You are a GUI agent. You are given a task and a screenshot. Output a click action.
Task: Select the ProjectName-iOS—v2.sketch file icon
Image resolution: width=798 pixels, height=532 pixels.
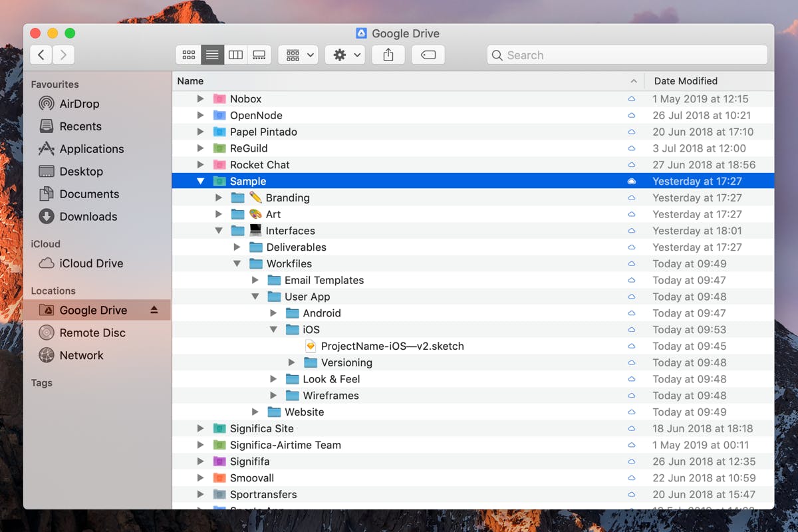click(x=311, y=346)
